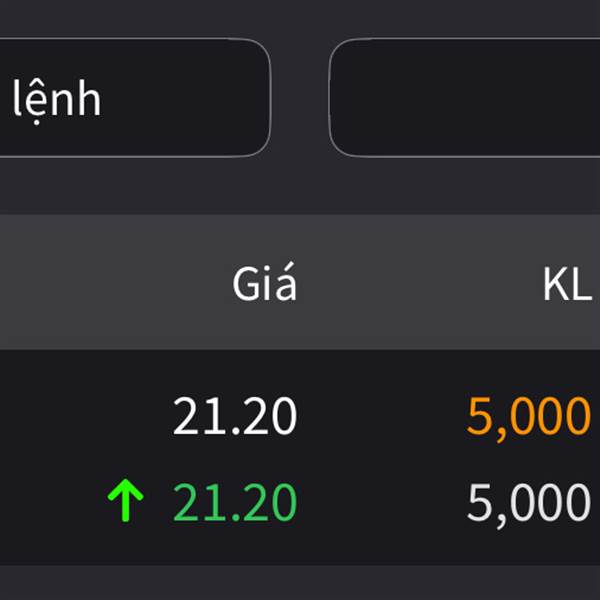The height and width of the screenshot is (600, 600).
Task: Choose the row with the up arrow
Action: (300, 502)
